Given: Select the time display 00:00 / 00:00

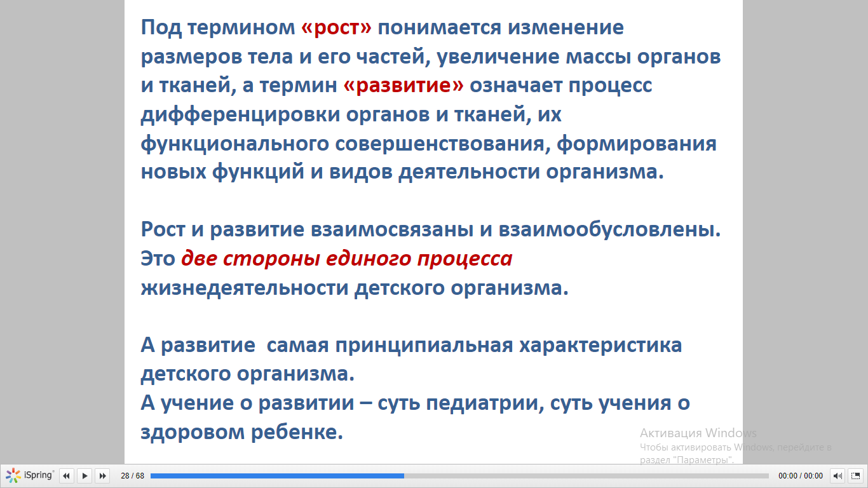Looking at the screenshot, I should (801, 476).
